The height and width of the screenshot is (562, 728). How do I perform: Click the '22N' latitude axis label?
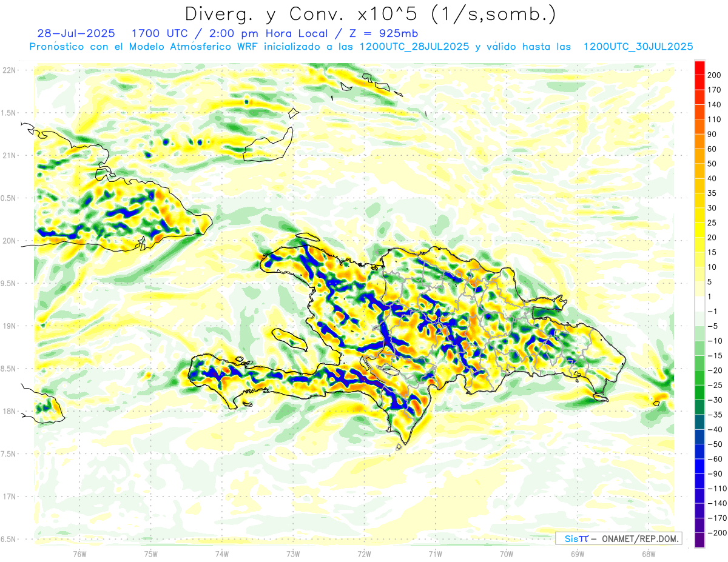click(9, 70)
